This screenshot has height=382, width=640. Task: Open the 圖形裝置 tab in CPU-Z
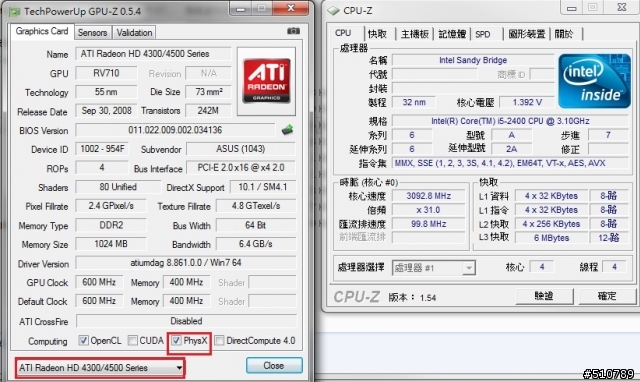point(527,34)
